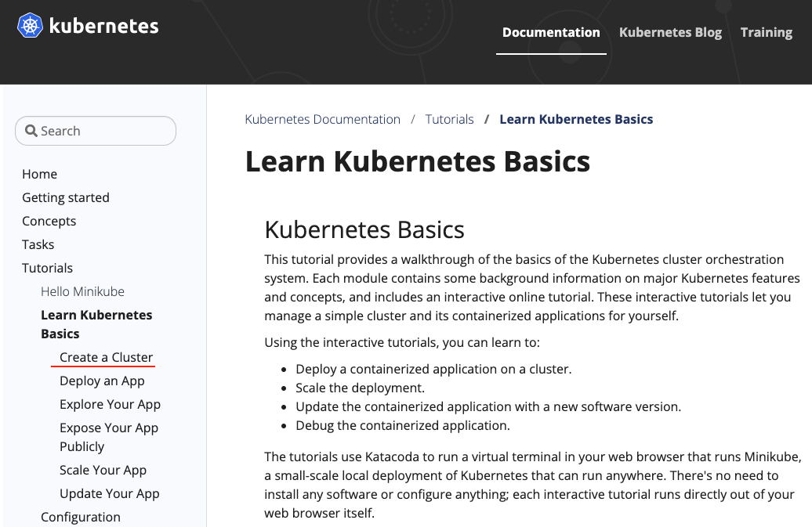Viewport: 812px width, 527px height.
Task: Open the Documentation tab
Action: (x=550, y=32)
